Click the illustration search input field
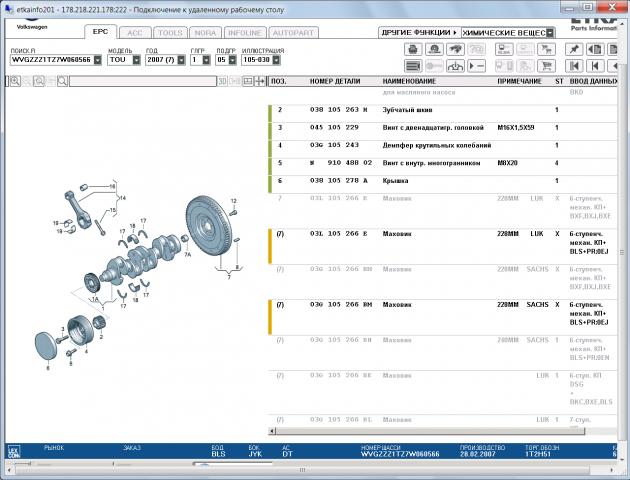630x480 pixels. 143,82
